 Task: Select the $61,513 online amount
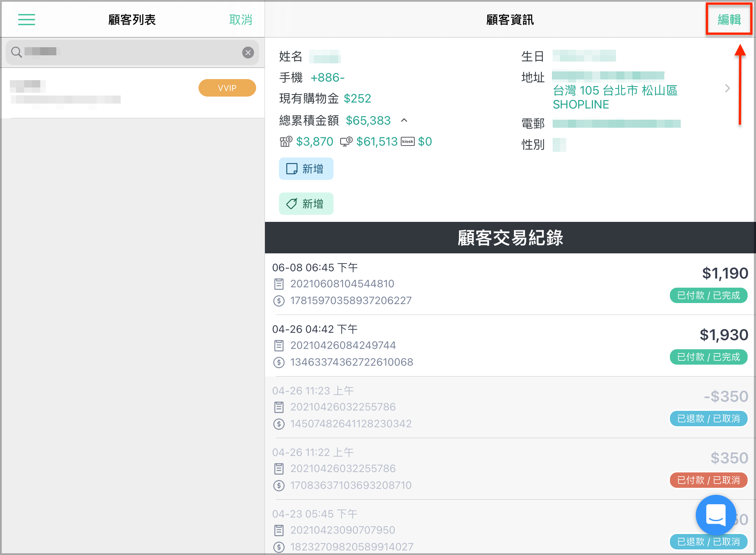click(x=377, y=141)
